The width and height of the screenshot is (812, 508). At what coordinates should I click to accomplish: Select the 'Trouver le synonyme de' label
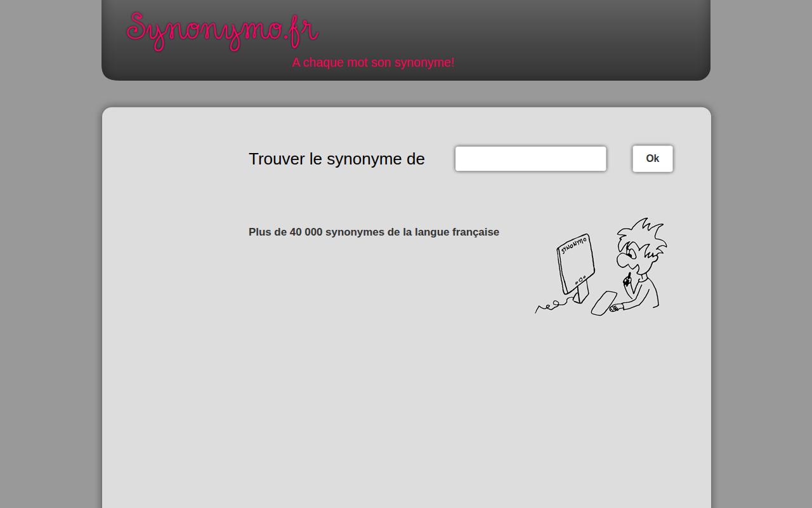point(336,159)
